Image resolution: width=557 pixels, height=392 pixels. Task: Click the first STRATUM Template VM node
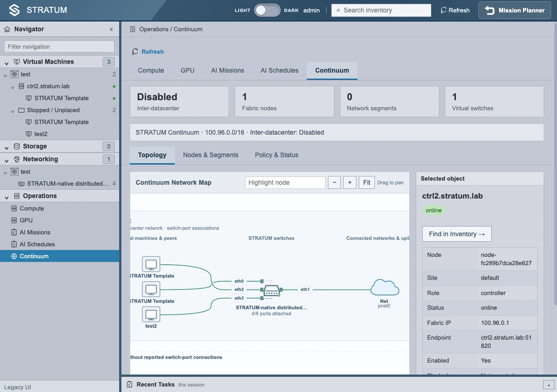[151, 265]
